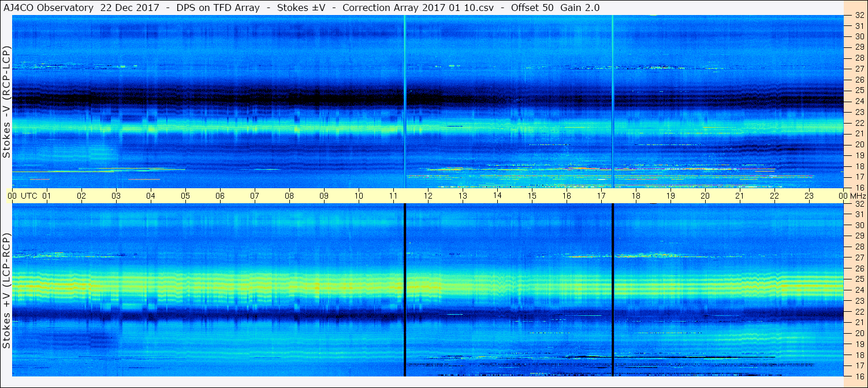Click 'AJ4CO Observatory' in the title
868x388 pixels.
point(48,8)
